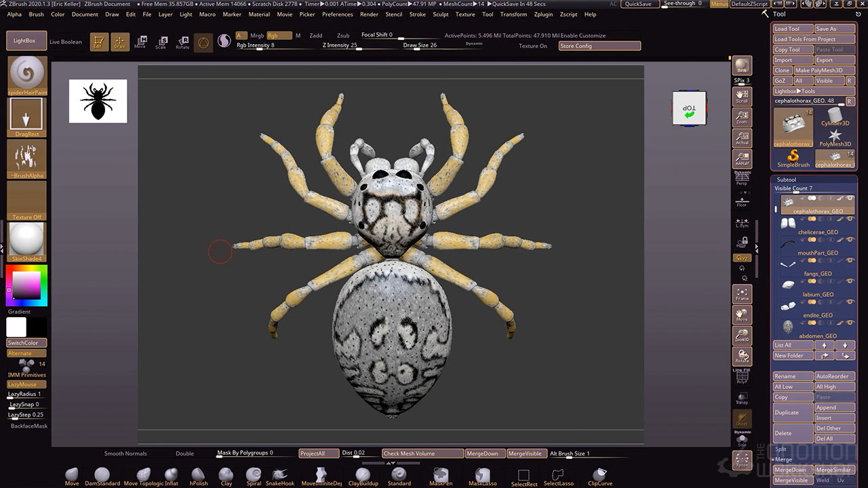Click the Duplicate subtool button

tap(793, 412)
